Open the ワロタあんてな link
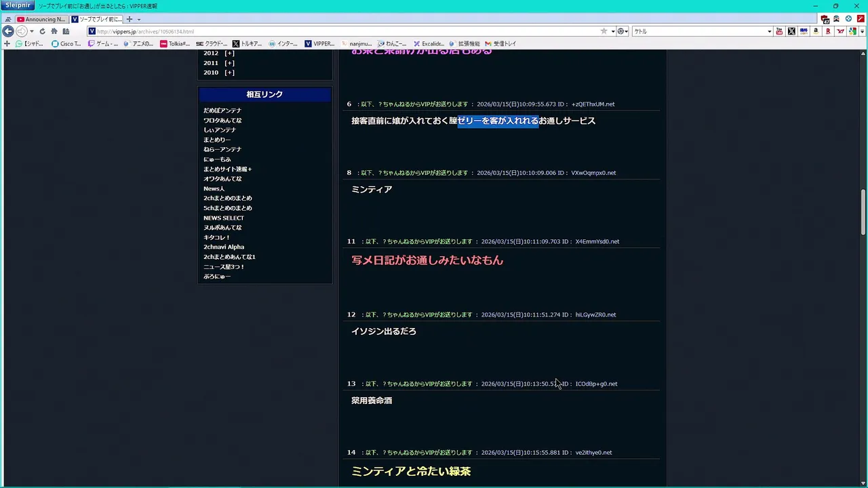Image resolution: width=868 pixels, height=488 pixels. (x=222, y=120)
